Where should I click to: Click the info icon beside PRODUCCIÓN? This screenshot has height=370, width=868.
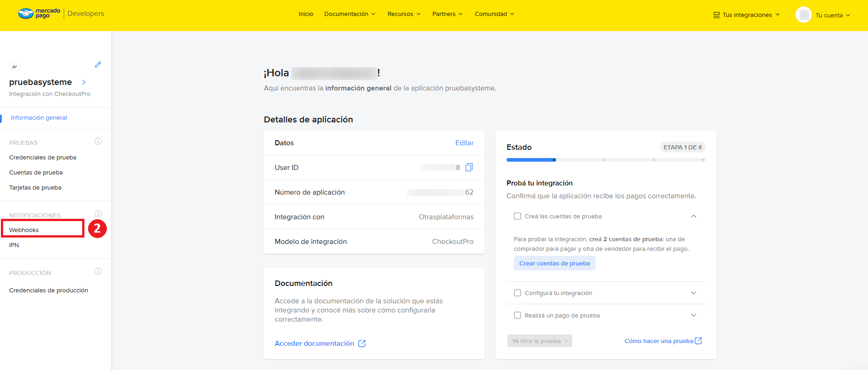pyautogui.click(x=98, y=271)
